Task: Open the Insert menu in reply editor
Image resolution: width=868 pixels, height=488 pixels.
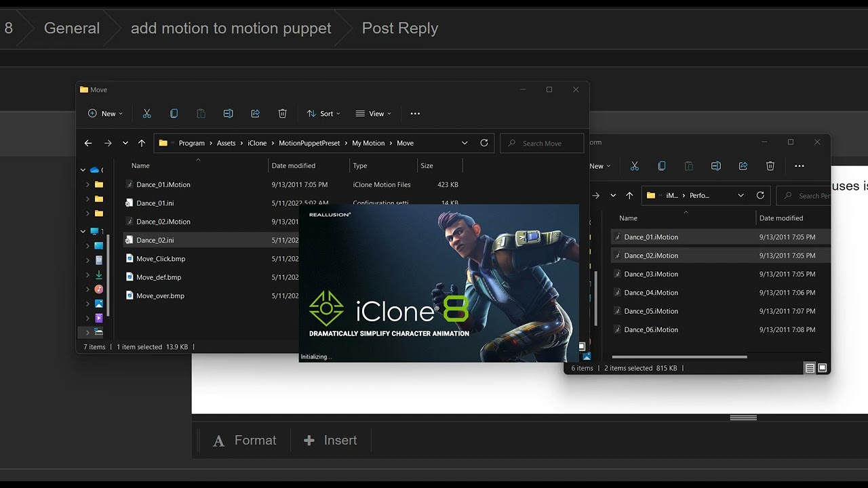Action: (x=330, y=441)
